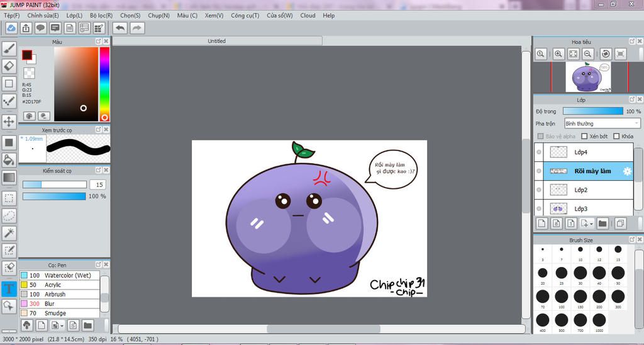Screen dimensions: 644x345
Task: Select the Eraser tool
Action: (x=9, y=66)
